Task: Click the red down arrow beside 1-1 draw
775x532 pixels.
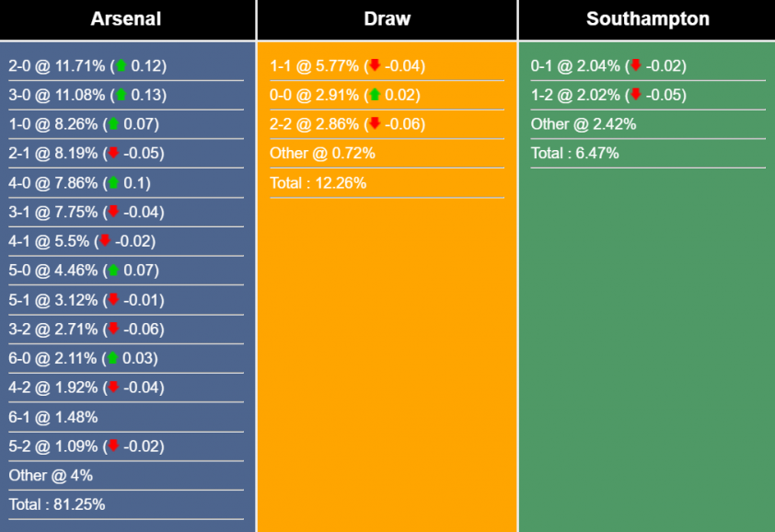Action: click(375, 66)
